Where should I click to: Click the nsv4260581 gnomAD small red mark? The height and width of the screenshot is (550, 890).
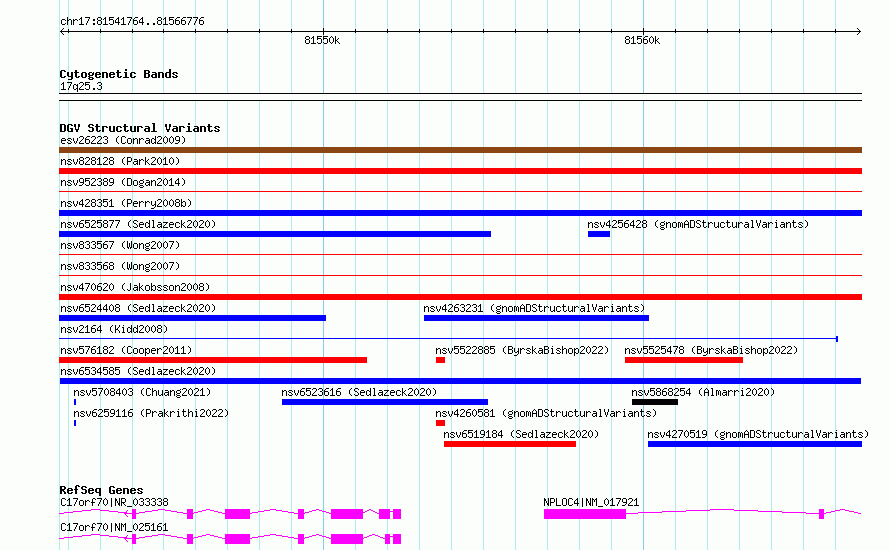[x=440, y=423]
